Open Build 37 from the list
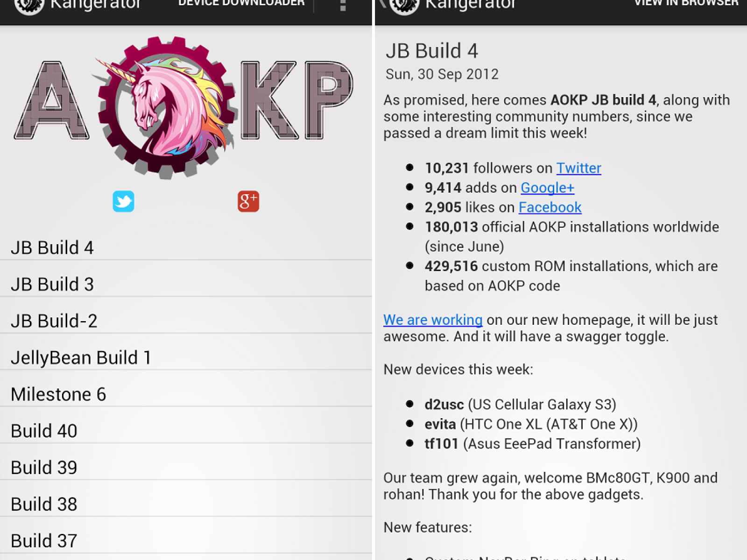Viewport: 747px width, 560px height. click(186, 541)
